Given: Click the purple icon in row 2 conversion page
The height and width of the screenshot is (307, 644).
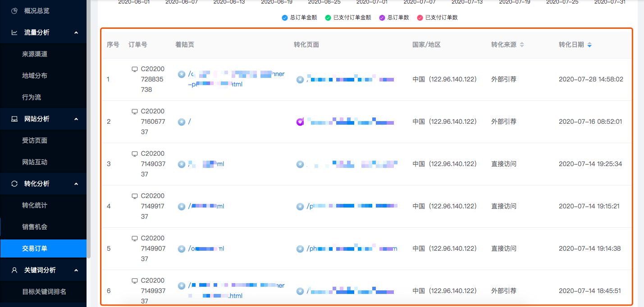Looking at the screenshot, I should tap(300, 122).
